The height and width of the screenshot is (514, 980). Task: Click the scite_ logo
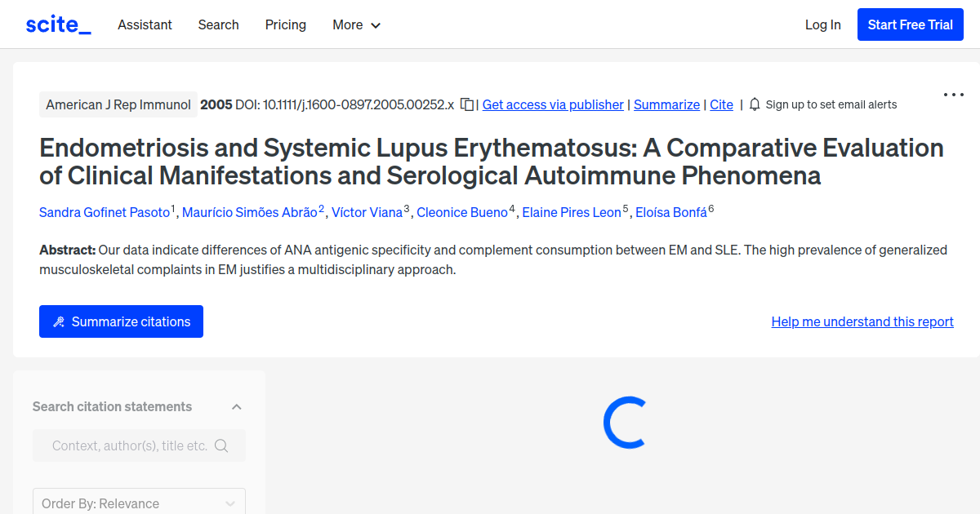click(58, 24)
